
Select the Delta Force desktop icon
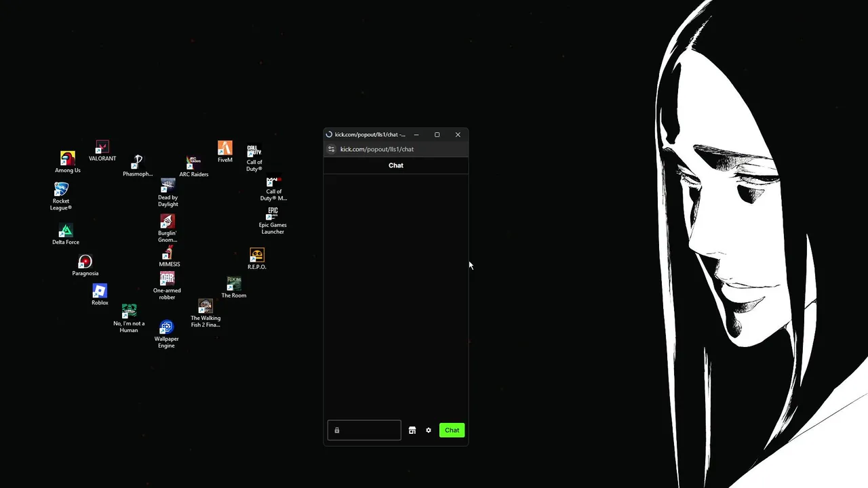click(66, 235)
